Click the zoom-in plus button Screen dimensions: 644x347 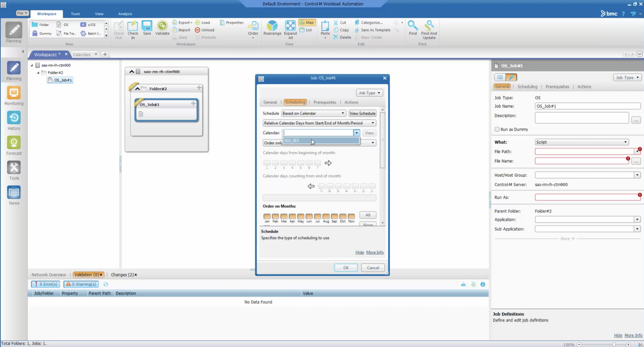[x=628, y=344]
